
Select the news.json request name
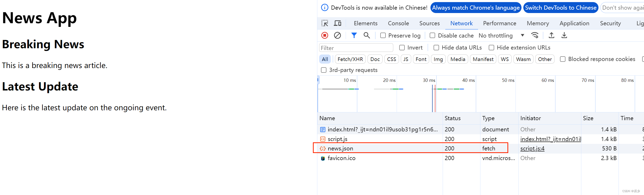tap(340, 149)
